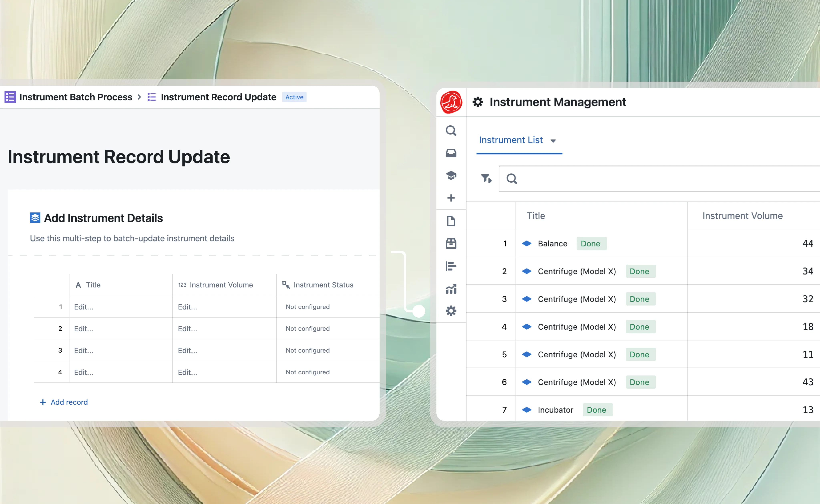Click volume value 18
The height and width of the screenshot is (504, 820).
(x=808, y=327)
